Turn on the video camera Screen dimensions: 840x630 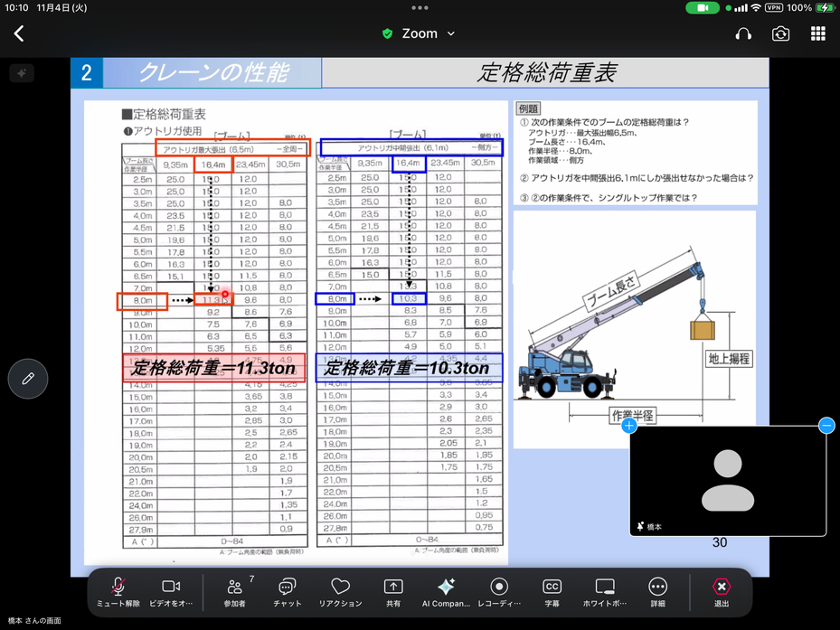pos(171,591)
